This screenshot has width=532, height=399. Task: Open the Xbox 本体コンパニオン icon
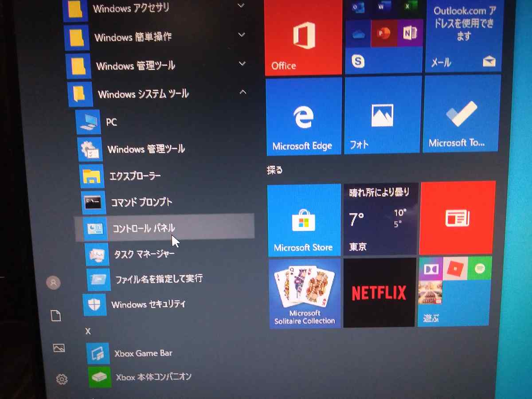click(x=99, y=377)
